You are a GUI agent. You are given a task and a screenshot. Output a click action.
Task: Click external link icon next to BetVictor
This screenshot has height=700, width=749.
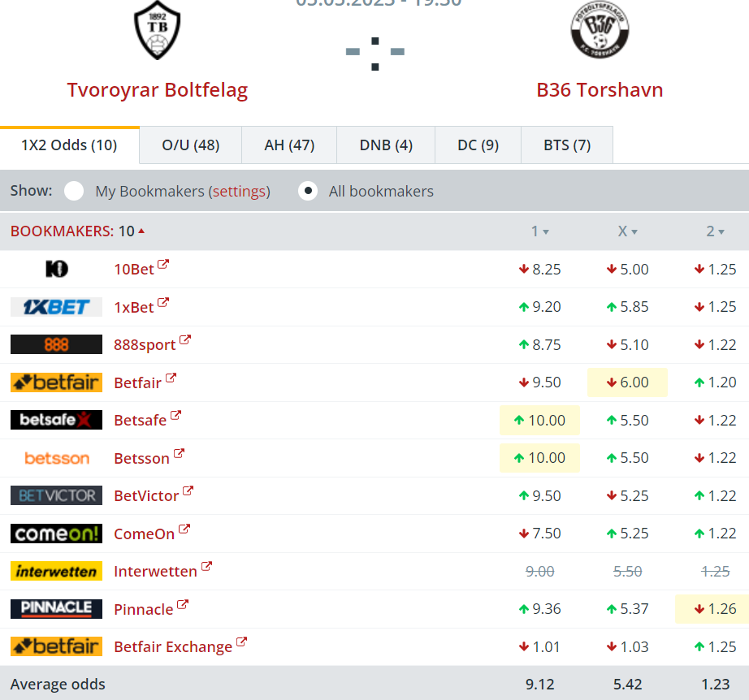(x=188, y=490)
